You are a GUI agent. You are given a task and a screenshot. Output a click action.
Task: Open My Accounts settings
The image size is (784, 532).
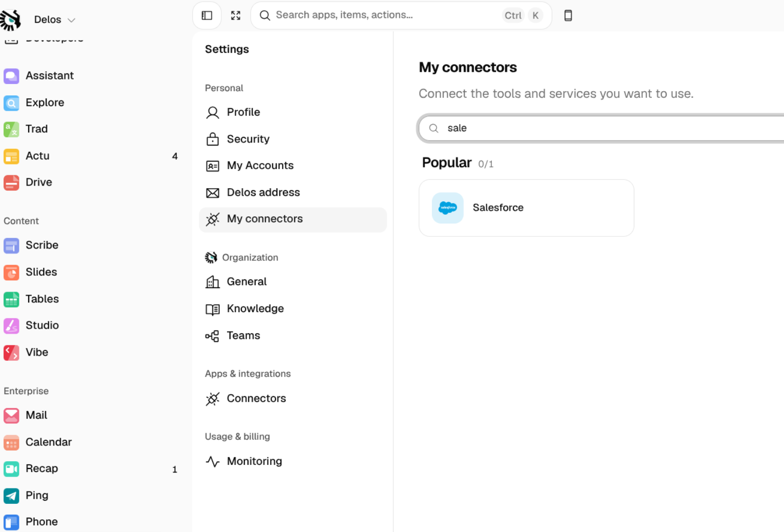[293, 166]
